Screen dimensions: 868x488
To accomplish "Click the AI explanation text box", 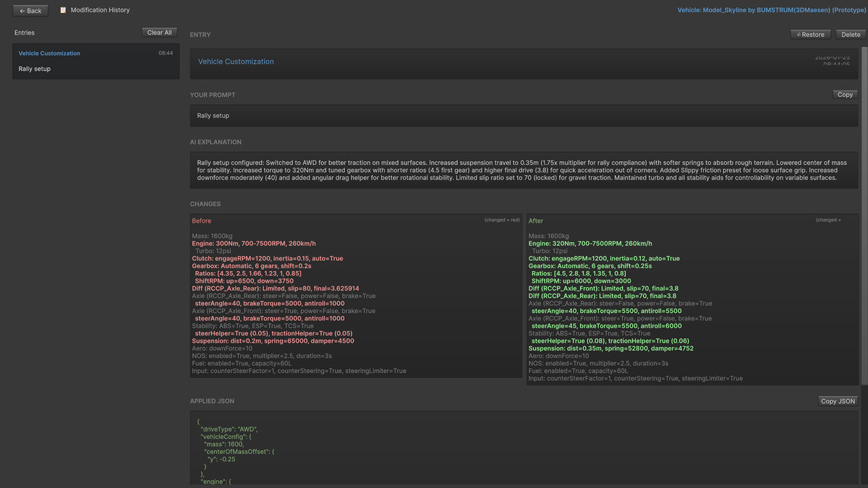I will click(524, 170).
